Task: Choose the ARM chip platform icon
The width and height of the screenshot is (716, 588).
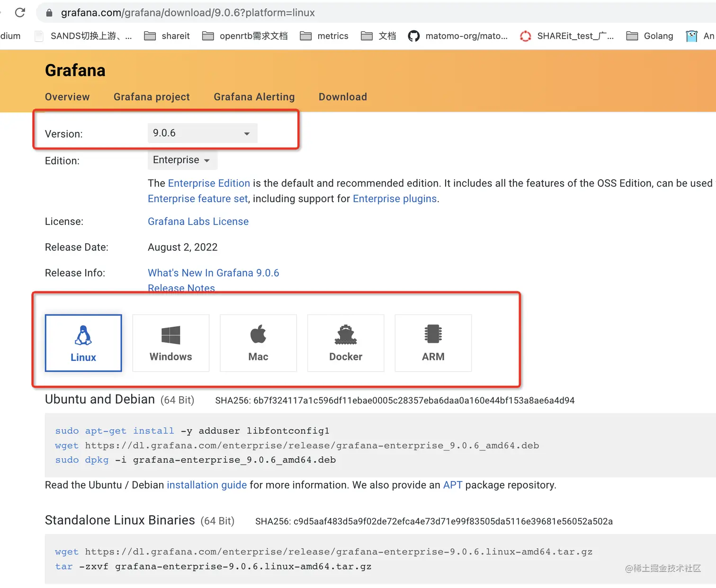Action: click(x=433, y=334)
